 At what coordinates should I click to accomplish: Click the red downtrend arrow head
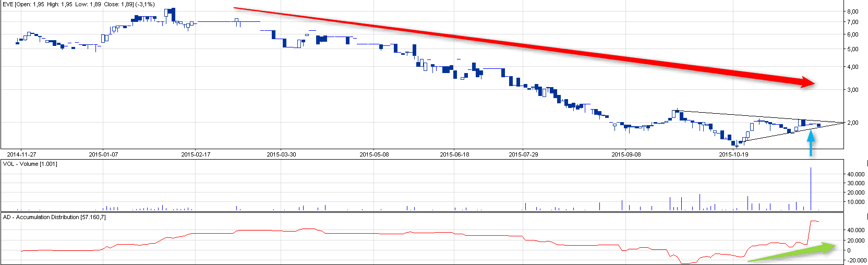(x=807, y=82)
